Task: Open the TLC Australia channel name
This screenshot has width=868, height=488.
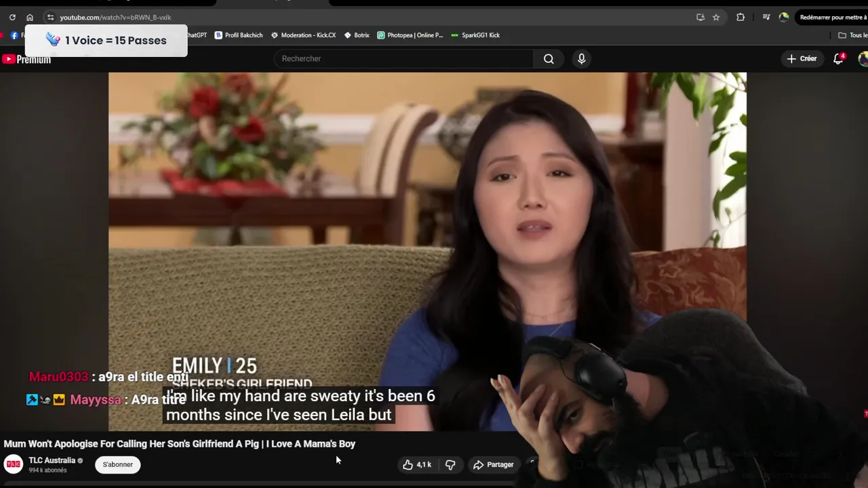Action: pyautogui.click(x=52, y=460)
